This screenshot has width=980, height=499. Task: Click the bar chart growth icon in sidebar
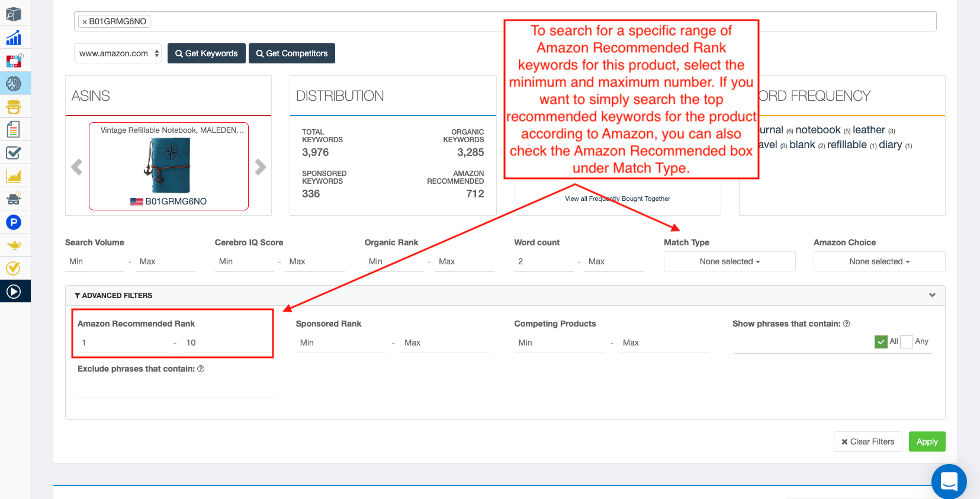(14, 38)
